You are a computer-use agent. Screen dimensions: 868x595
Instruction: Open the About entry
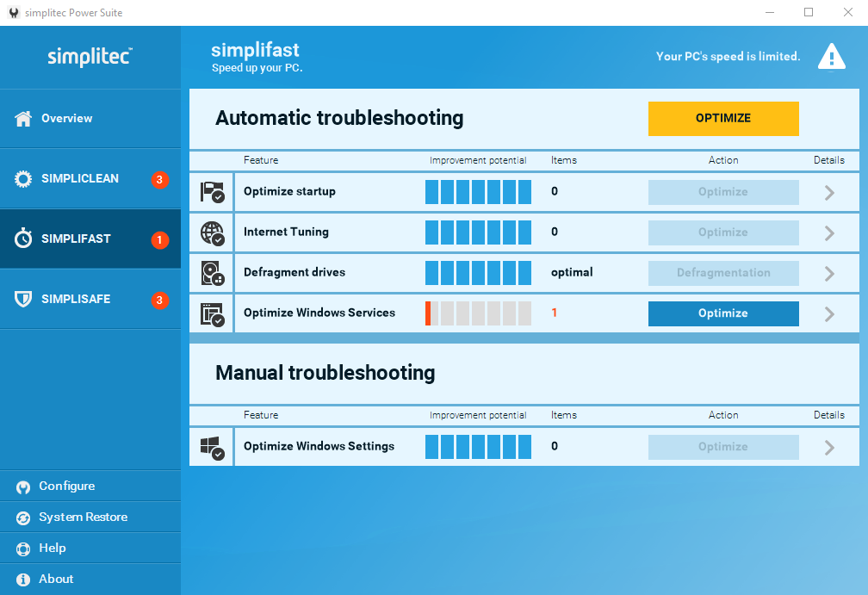click(90, 579)
